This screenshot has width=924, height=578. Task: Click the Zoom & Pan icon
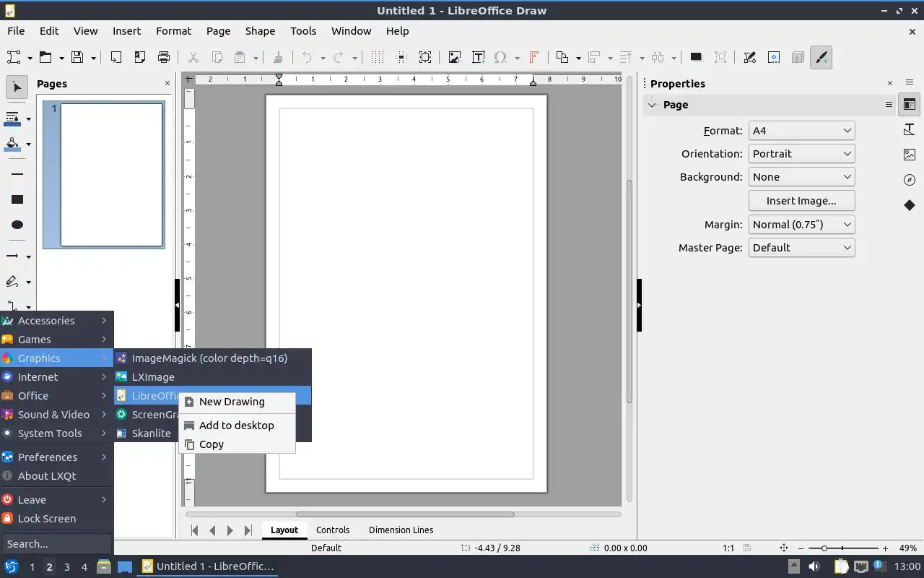pyautogui.click(x=425, y=57)
